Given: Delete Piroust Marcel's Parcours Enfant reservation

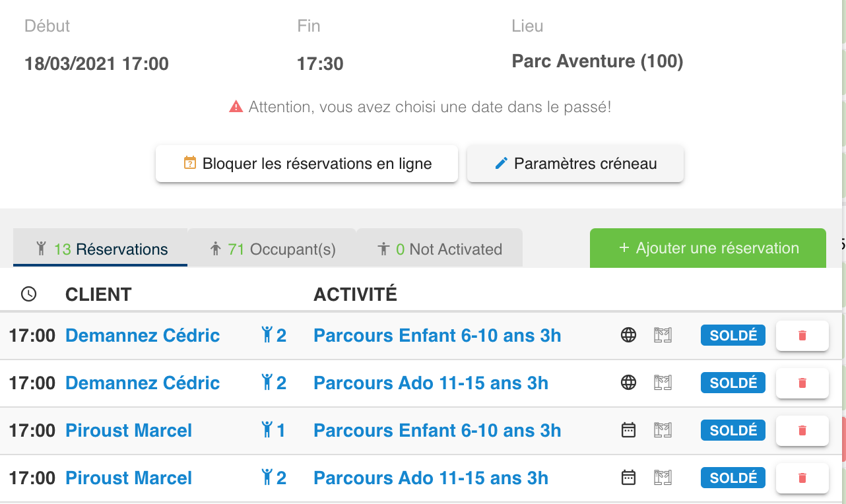Looking at the screenshot, I should pyautogui.click(x=802, y=431).
